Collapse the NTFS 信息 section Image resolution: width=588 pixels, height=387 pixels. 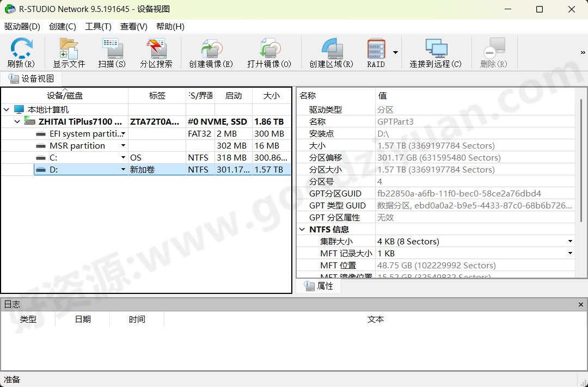tap(302, 229)
